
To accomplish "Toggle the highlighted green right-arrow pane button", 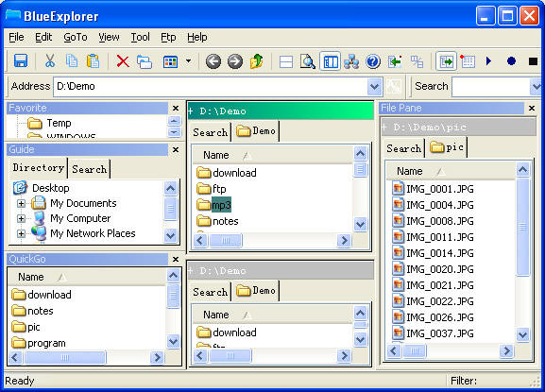I will click(x=446, y=61).
